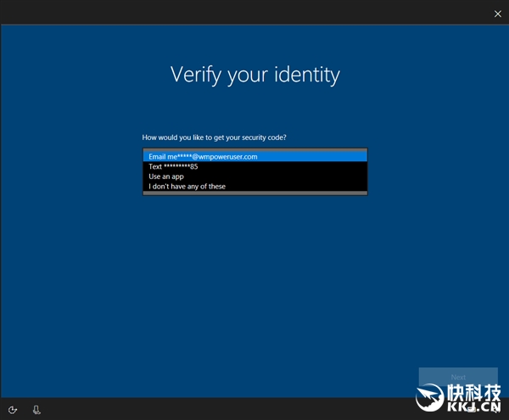The width and height of the screenshot is (509, 420).
Task: Click the gray top border of list
Action: pyautogui.click(x=255, y=149)
